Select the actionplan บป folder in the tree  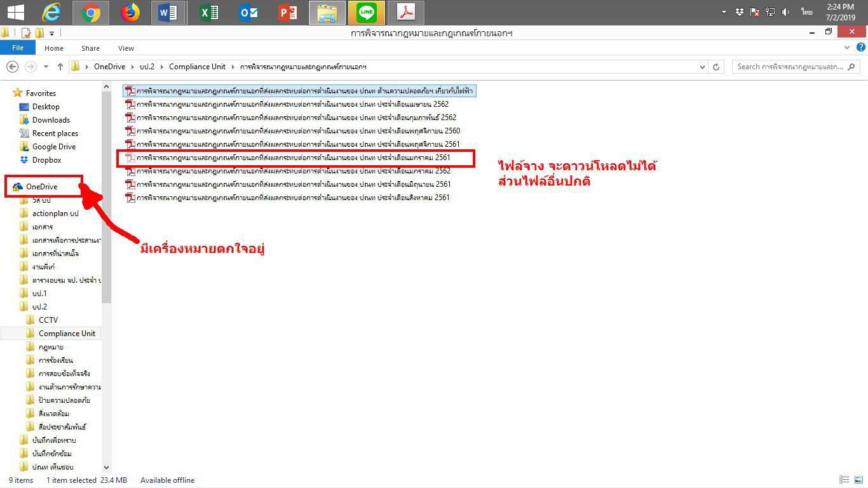(55, 213)
